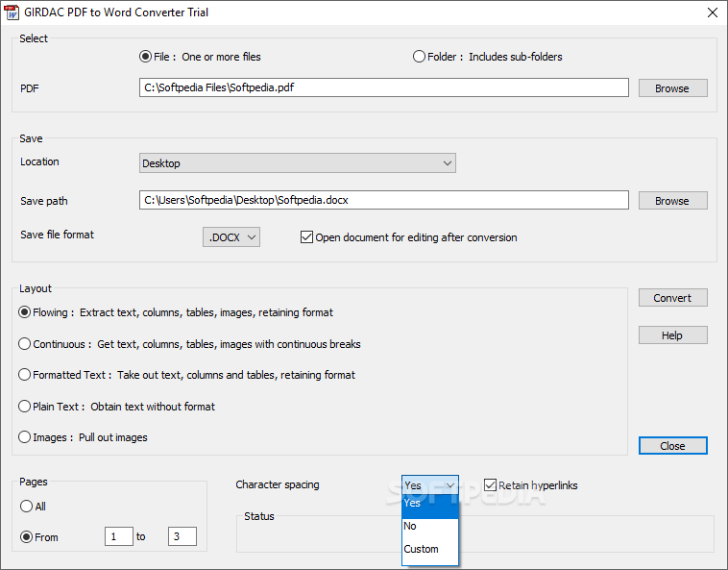Select the Images layout option
The image size is (728, 570).
pos(25,437)
